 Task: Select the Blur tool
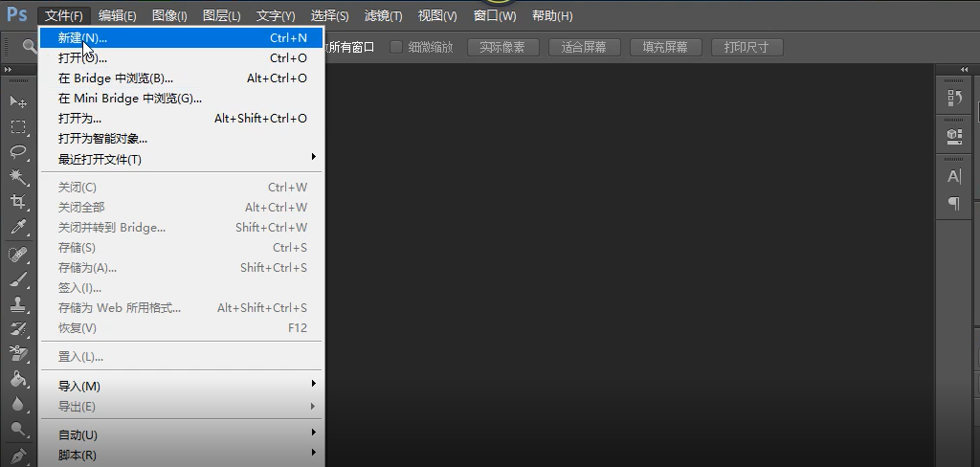[18, 404]
